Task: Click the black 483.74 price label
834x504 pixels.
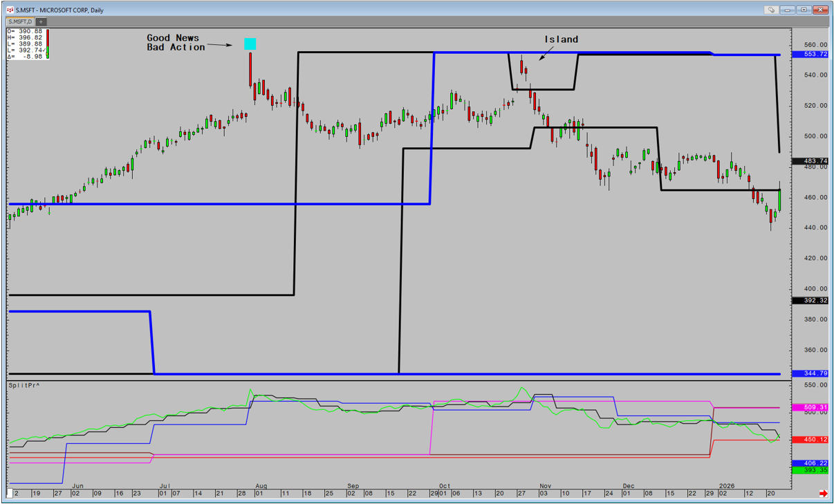Action: 811,161
